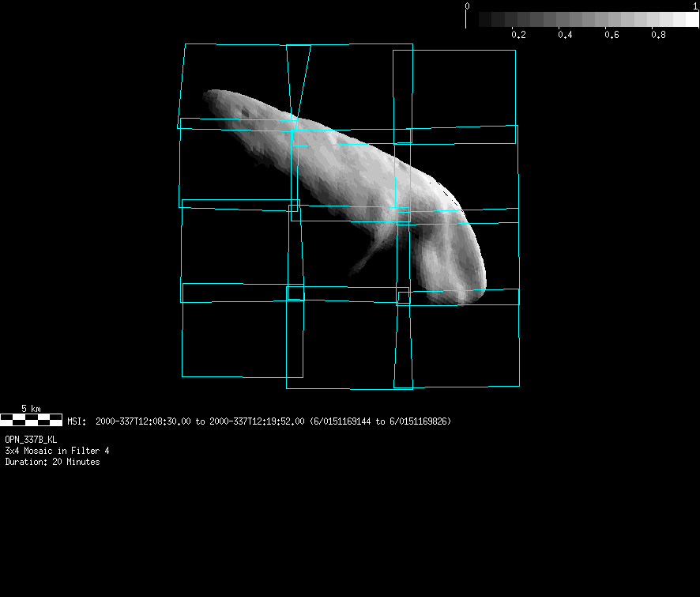Select the brightest white swatch in color bar
700x597 pixels.
(x=686, y=20)
